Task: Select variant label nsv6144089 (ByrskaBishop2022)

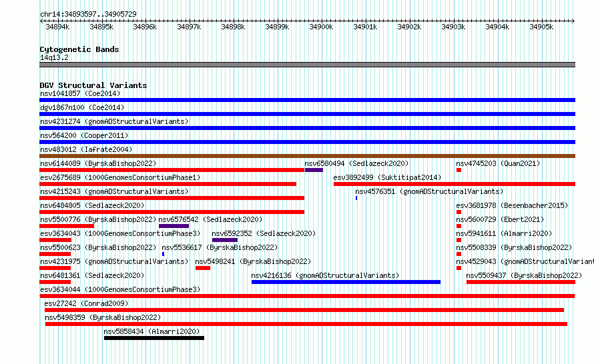Action: click(98, 163)
